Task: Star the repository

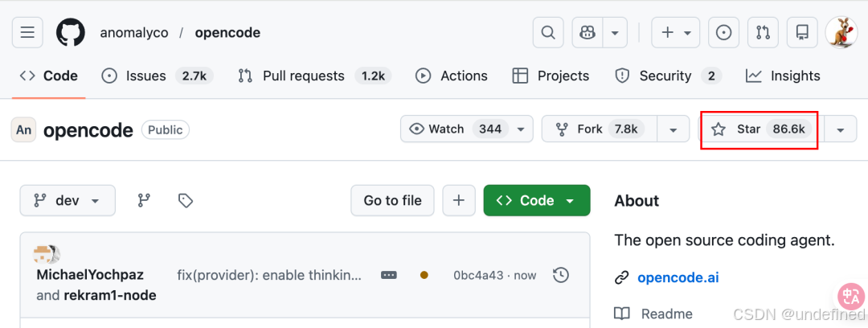Action: 761,129
